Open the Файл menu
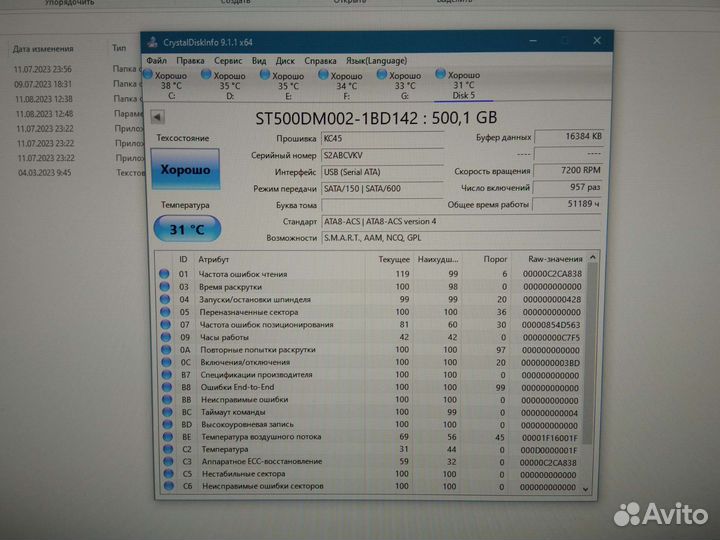Screen dimensions: 720x540 tap(156, 61)
